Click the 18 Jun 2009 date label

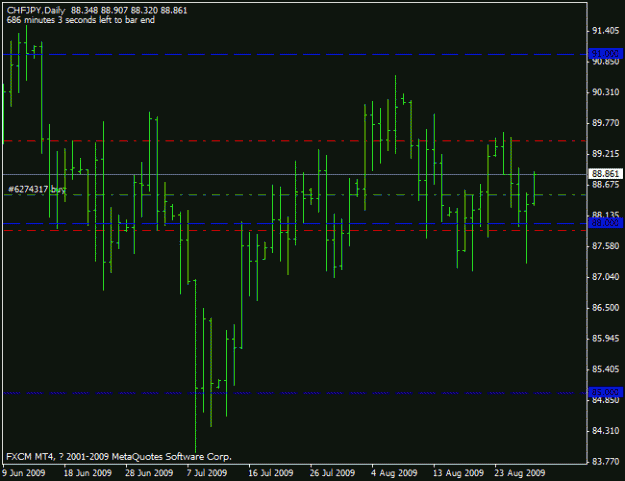click(x=88, y=473)
